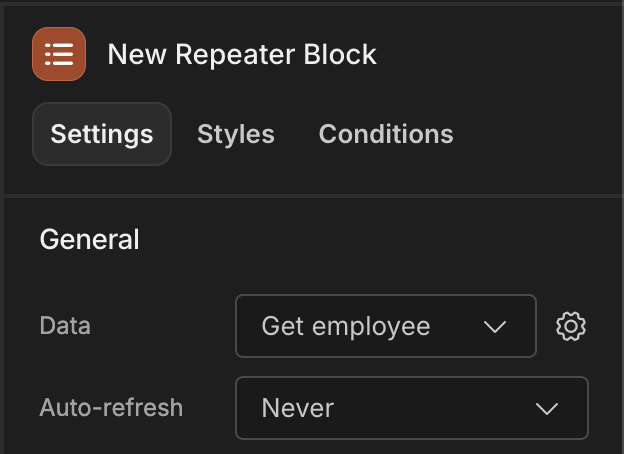Rename the block via its title text
This screenshot has width=624, height=454.
pyautogui.click(x=242, y=54)
